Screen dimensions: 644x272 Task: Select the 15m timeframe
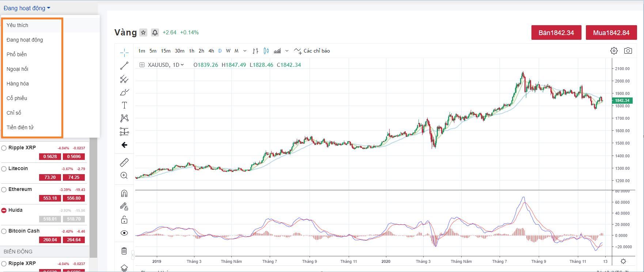point(166,51)
